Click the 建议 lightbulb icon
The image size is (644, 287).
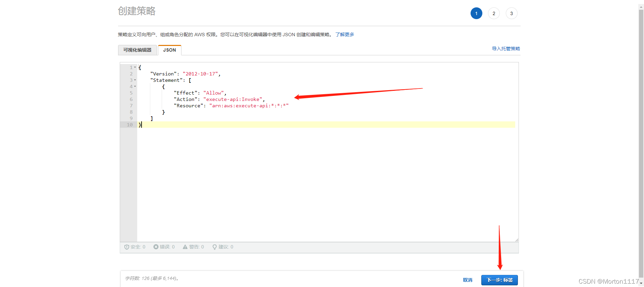[215, 247]
